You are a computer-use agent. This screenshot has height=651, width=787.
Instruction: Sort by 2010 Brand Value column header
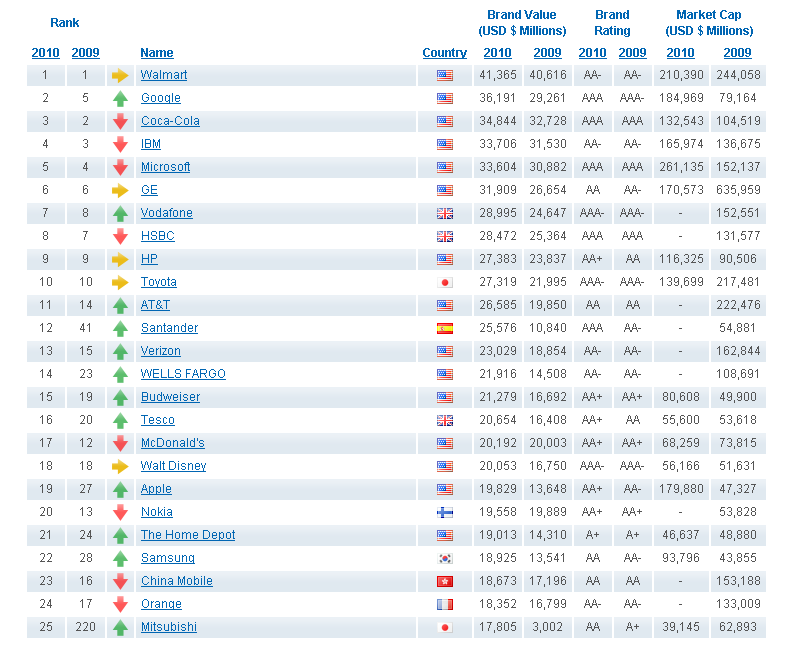pos(497,53)
